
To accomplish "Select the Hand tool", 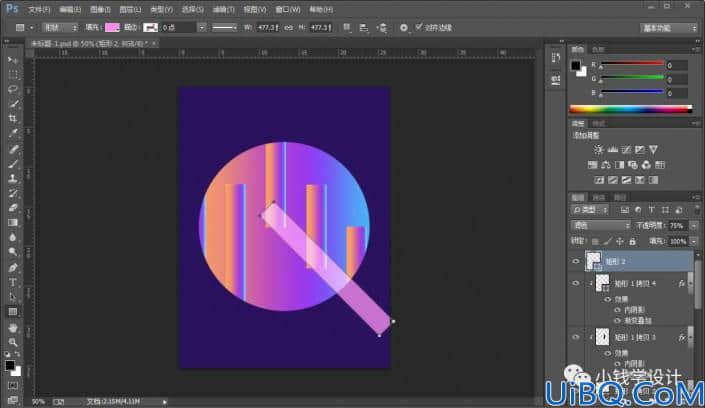I will click(x=13, y=327).
